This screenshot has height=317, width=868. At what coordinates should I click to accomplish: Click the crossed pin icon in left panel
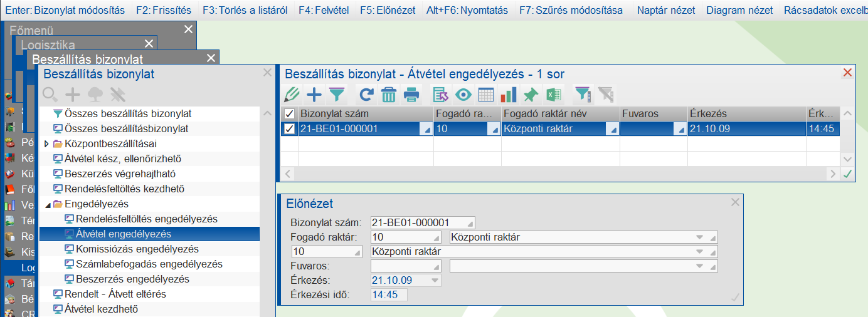point(118,95)
